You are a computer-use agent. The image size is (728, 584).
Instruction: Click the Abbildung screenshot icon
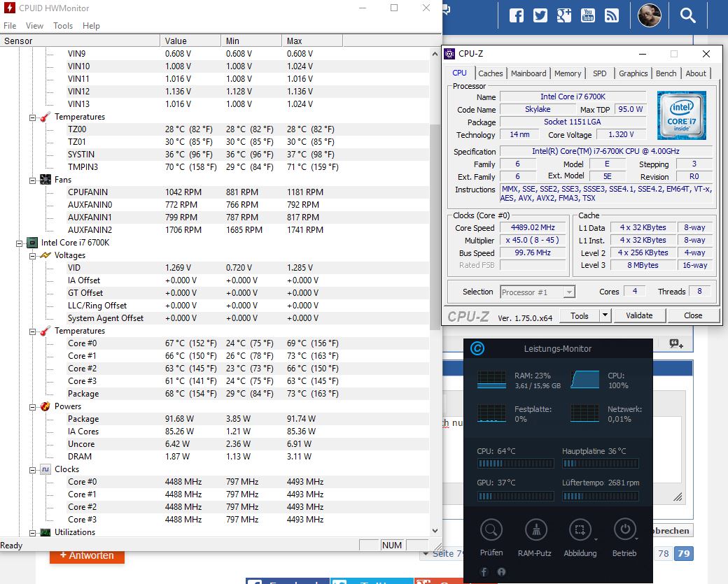[580, 529]
